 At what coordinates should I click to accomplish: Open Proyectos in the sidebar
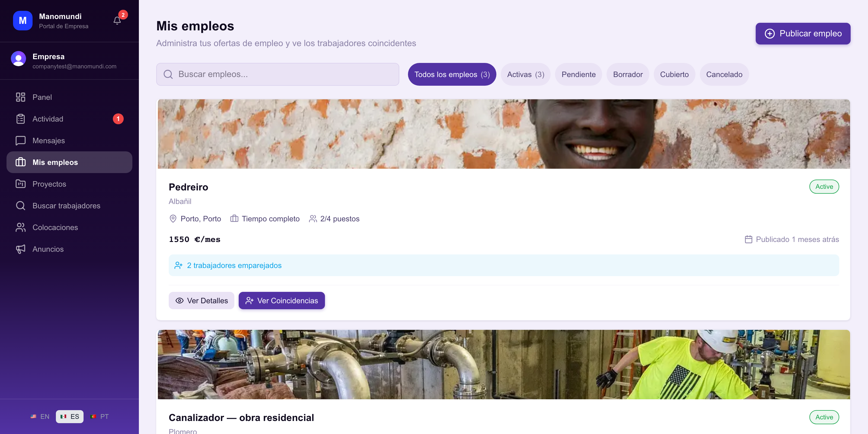point(69,184)
